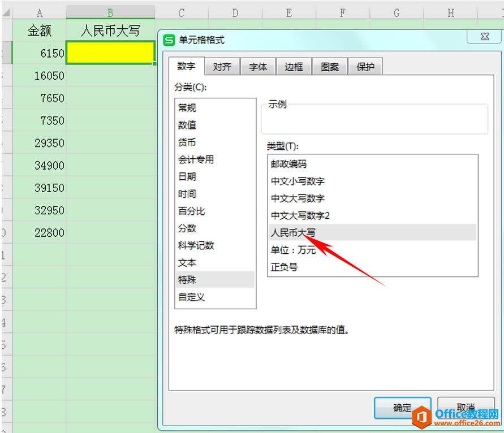Click cell containing 7650

pos(39,98)
